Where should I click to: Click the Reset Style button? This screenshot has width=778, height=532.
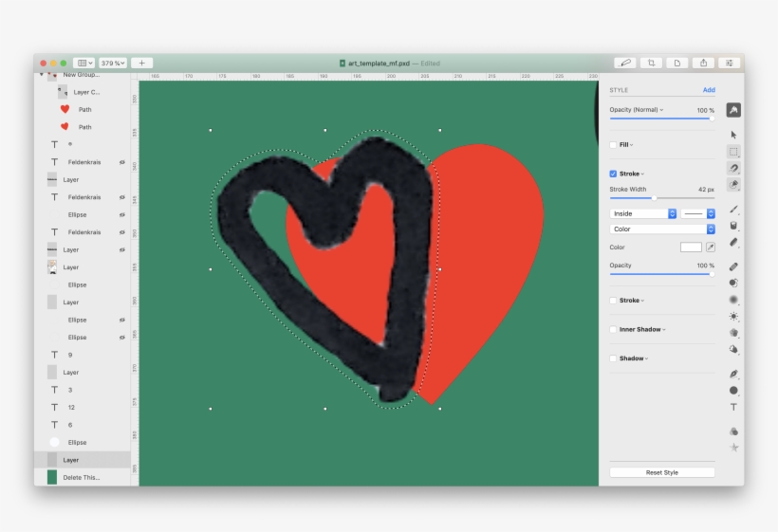coord(662,472)
